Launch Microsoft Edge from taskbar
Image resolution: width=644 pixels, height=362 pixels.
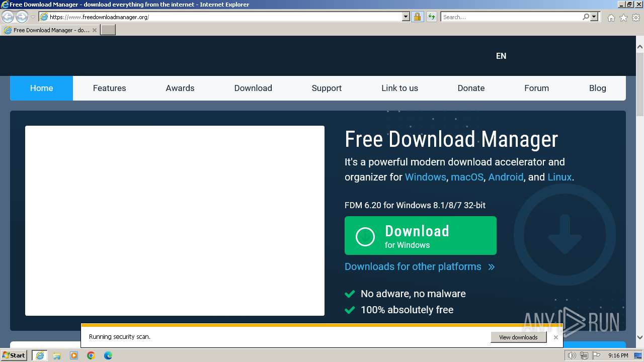coord(108,355)
